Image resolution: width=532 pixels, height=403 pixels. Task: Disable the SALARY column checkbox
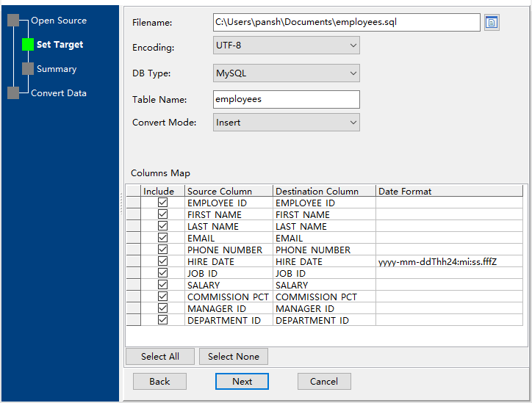pos(162,285)
